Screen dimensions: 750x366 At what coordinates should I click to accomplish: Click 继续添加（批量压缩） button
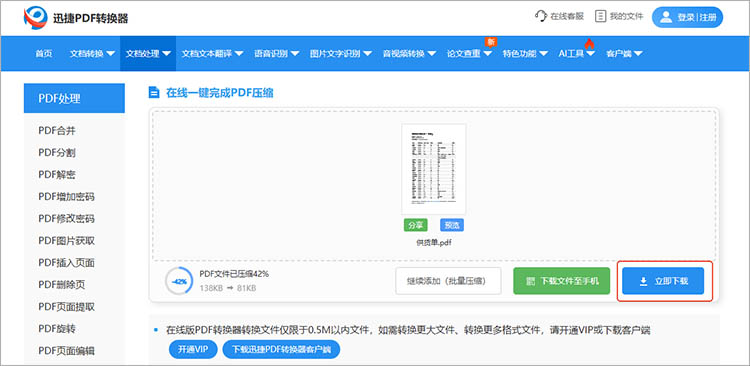click(x=448, y=281)
